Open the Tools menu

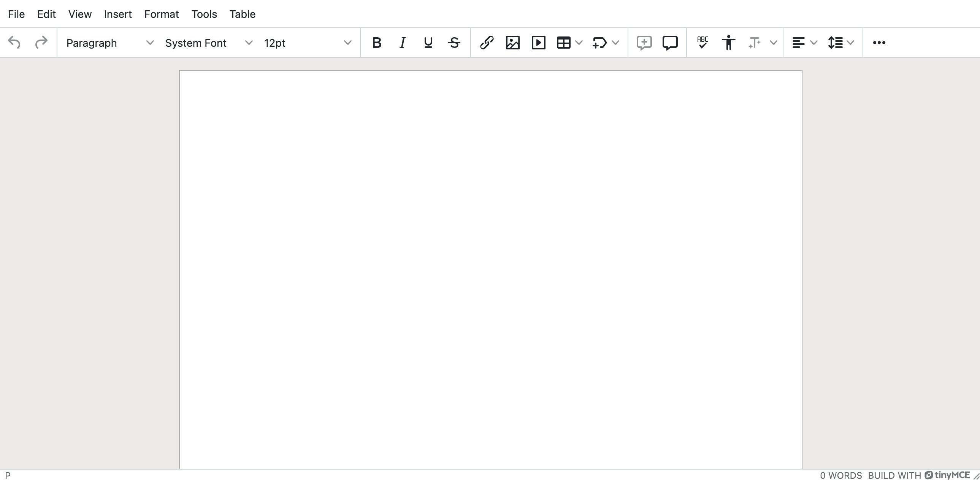click(x=204, y=14)
